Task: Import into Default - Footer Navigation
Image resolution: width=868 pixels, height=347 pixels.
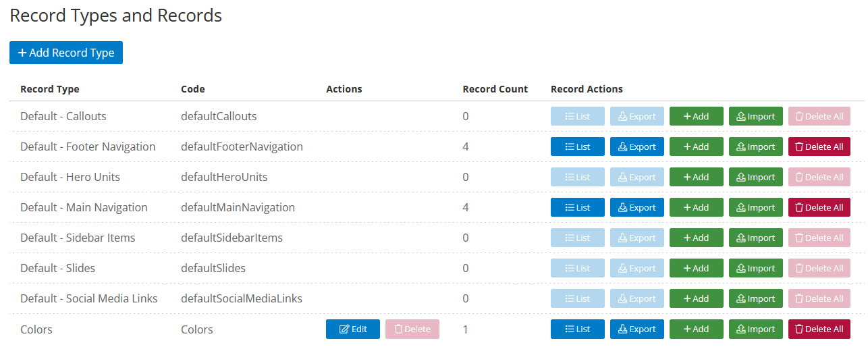Action: [x=756, y=146]
